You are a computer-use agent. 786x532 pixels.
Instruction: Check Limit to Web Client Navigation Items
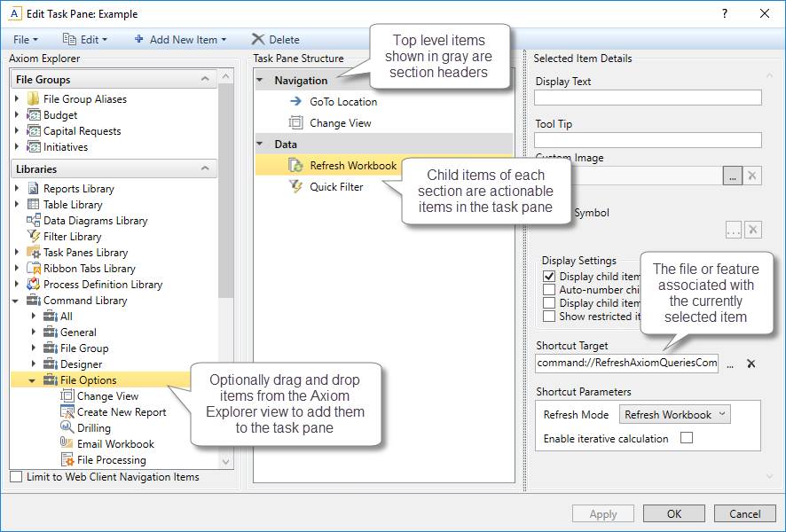pos(16,477)
